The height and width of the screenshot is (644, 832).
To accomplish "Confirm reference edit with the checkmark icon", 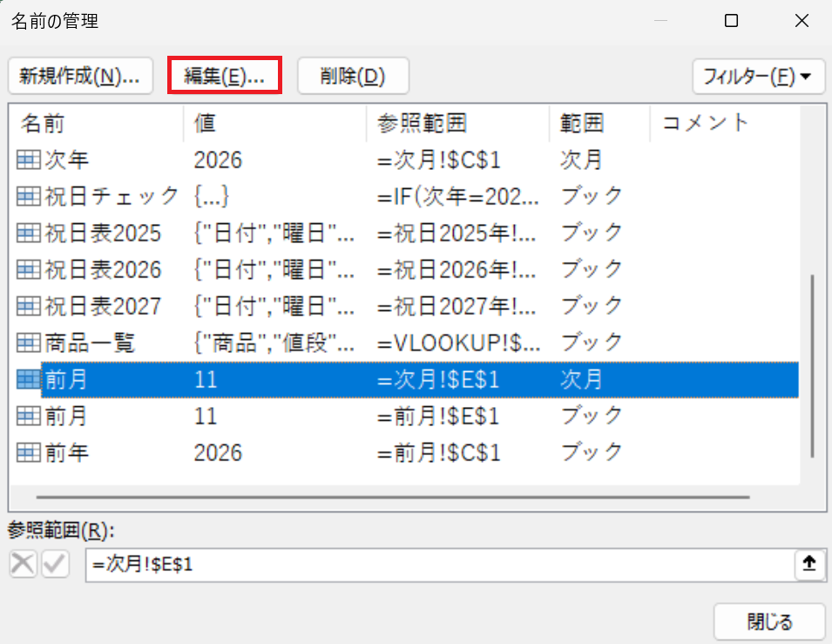I will pyautogui.click(x=55, y=565).
